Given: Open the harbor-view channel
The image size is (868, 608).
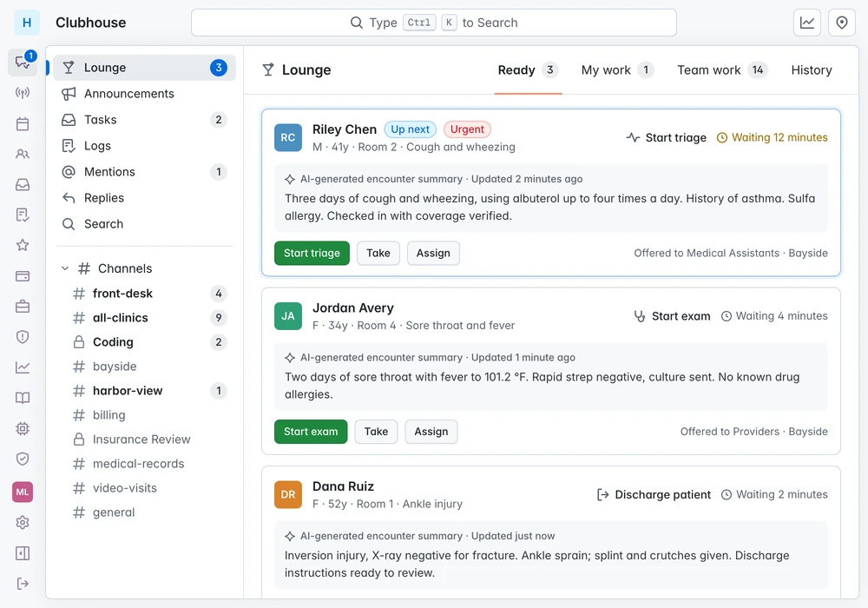Looking at the screenshot, I should point(149,391).
